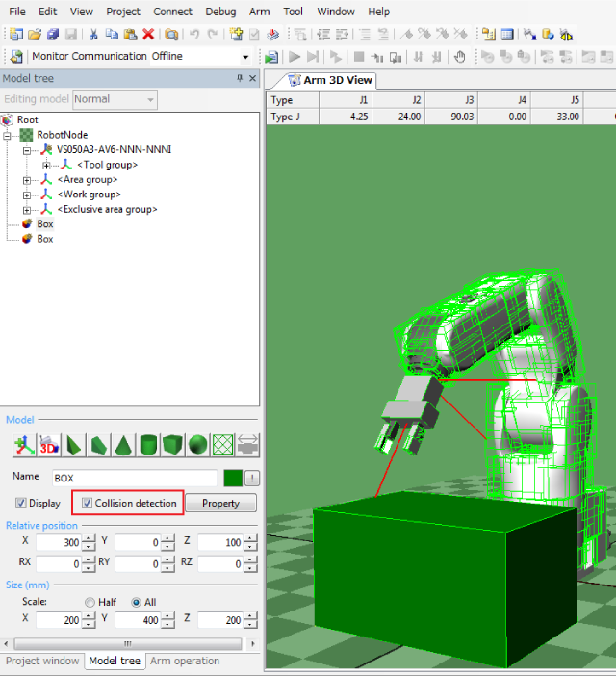The width and height of the screenshot is (616, 676).
Task: Click the red delete X toolbar icon
Action: click(x=148, y=34)
